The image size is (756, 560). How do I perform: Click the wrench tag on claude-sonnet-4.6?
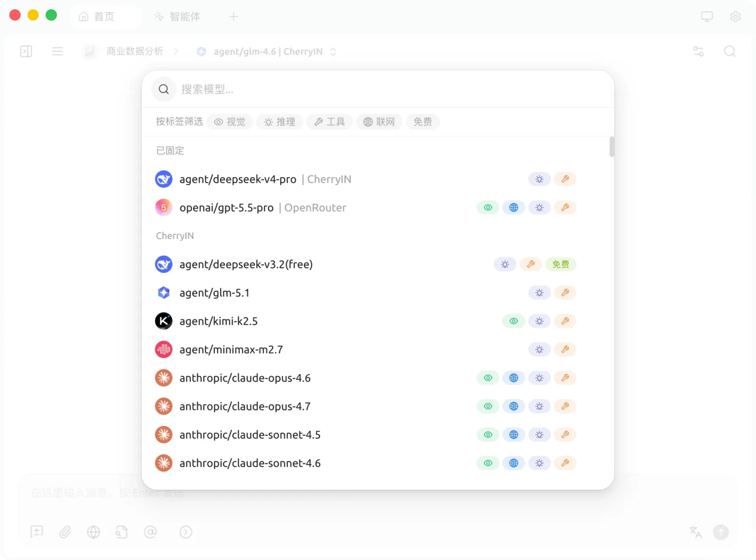coord(565,463)
